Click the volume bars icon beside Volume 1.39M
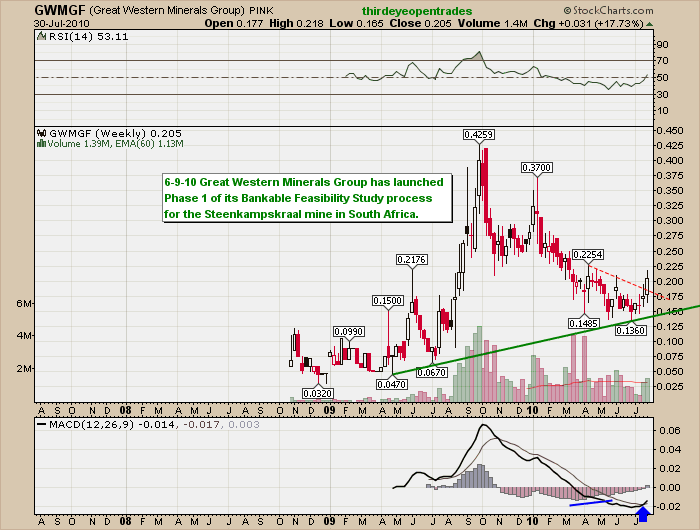Screen dimensions: 700x530 coord(42,144)
